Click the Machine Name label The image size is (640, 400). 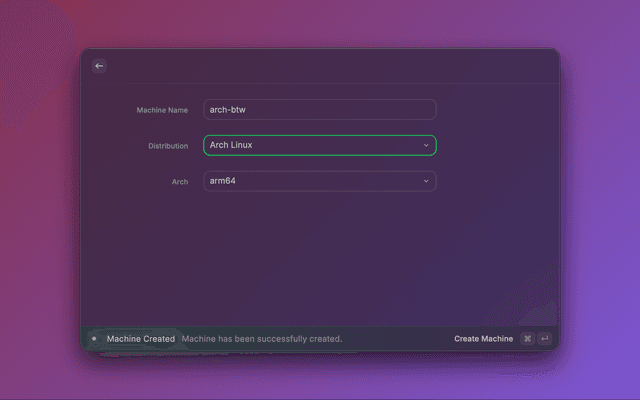coord(162,110)
